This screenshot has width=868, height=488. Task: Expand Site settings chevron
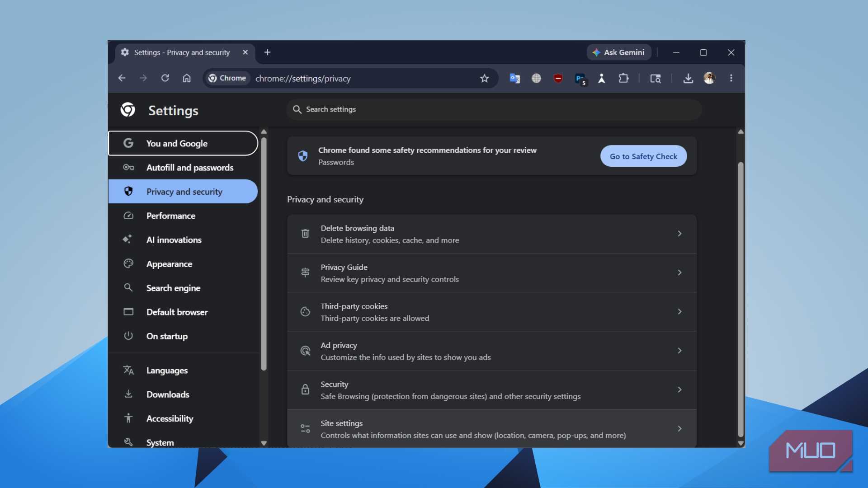pos(679,429)
